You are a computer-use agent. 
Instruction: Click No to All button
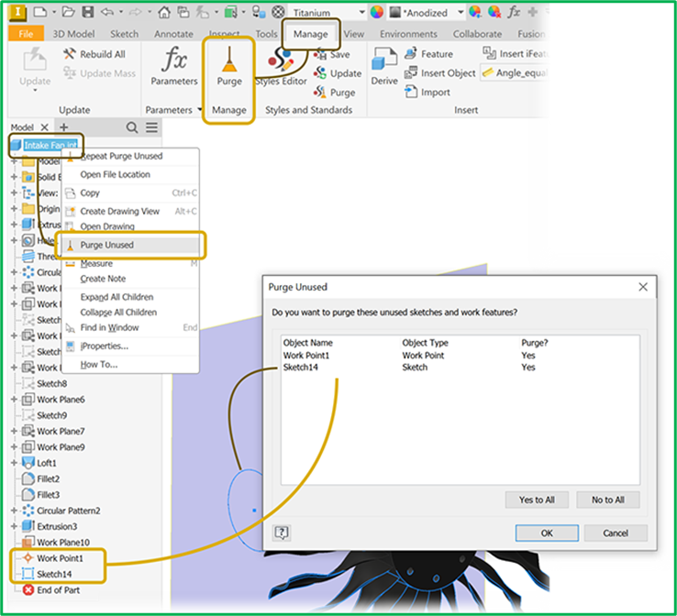[x=608, y=500]
